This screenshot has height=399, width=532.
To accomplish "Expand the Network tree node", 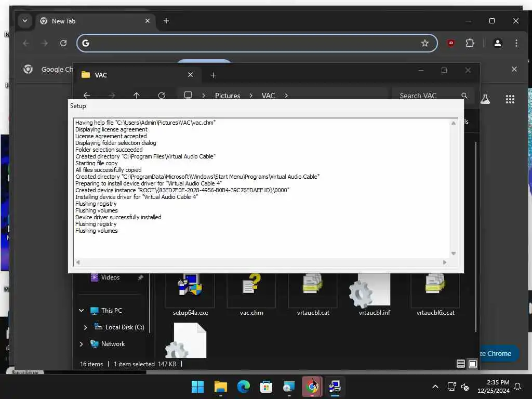I will pos(82,344).
